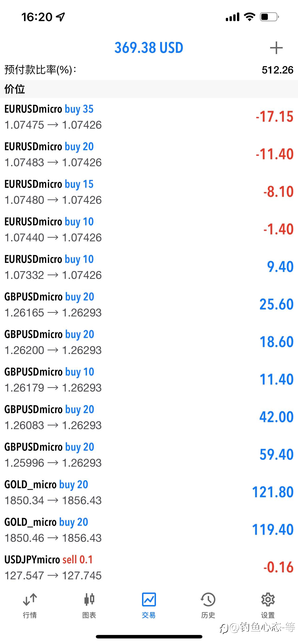298x644 pixels.
Task: Open the 行情 quotes tab icon
Action: point(30,599)
